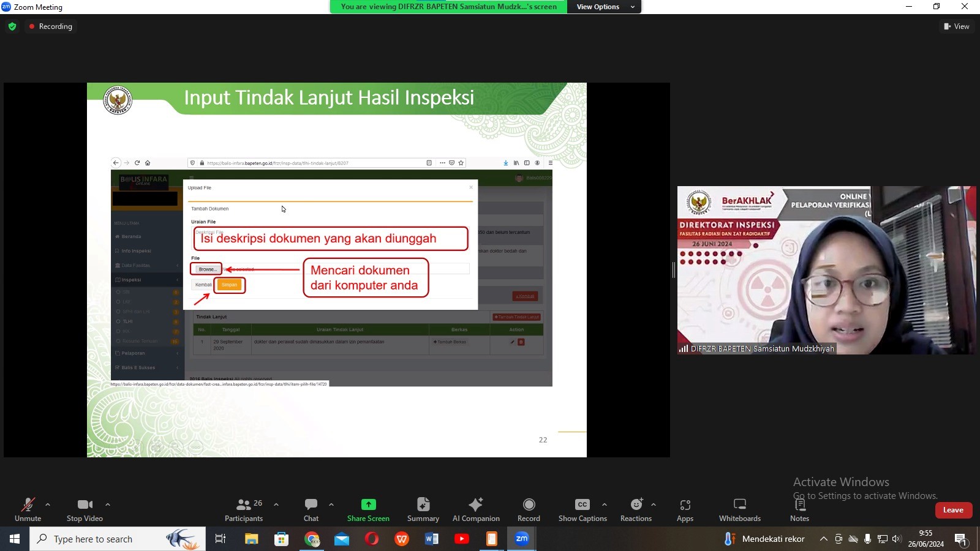Image resolution: width=980 pixels, height=551 pixels.
Task: Expand captions options arrow
Action: pyautogui.click(x=605, y=504)
